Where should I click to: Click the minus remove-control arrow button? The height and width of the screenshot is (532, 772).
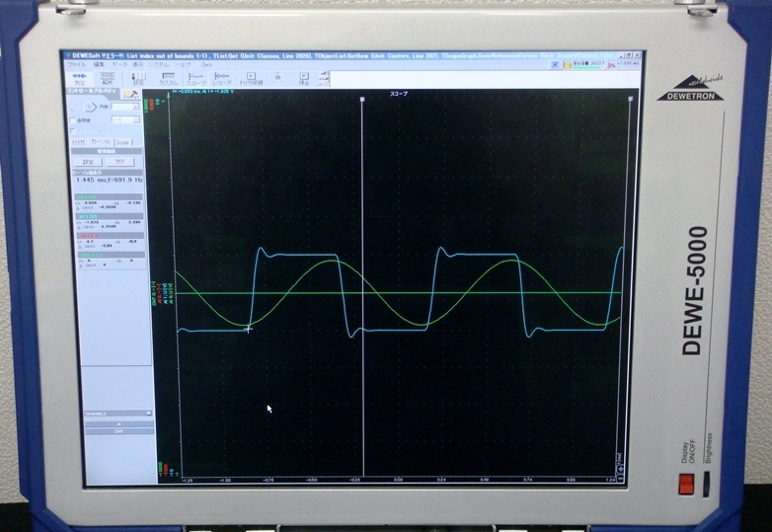[75, 107]
